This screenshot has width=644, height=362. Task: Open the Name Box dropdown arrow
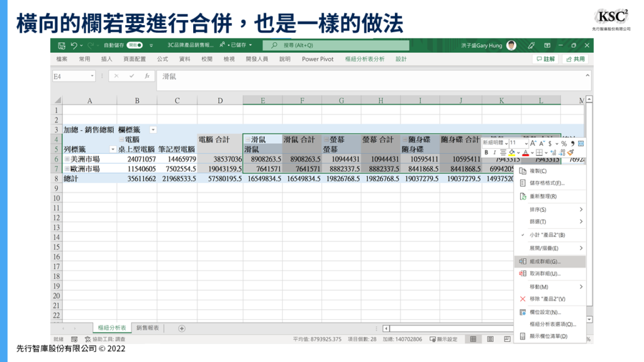(x=92, y=76)
